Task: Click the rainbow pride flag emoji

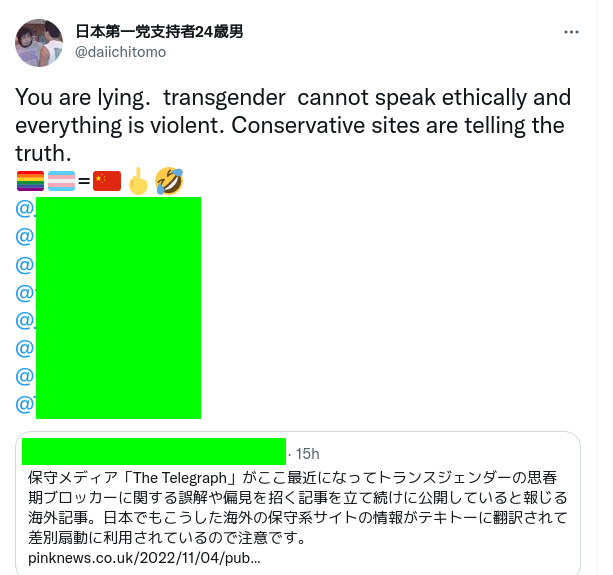Action: [30, 181]
